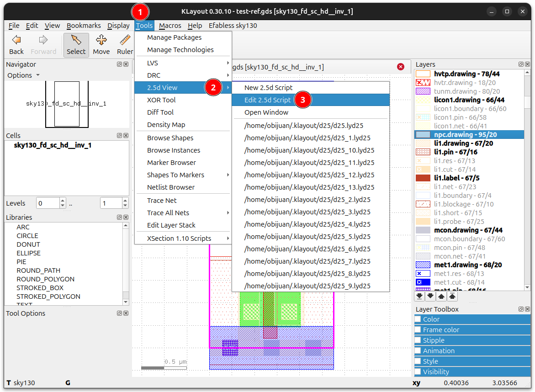Open script d25_10.lyd25
535x392 pixels.
click(311, 150)
